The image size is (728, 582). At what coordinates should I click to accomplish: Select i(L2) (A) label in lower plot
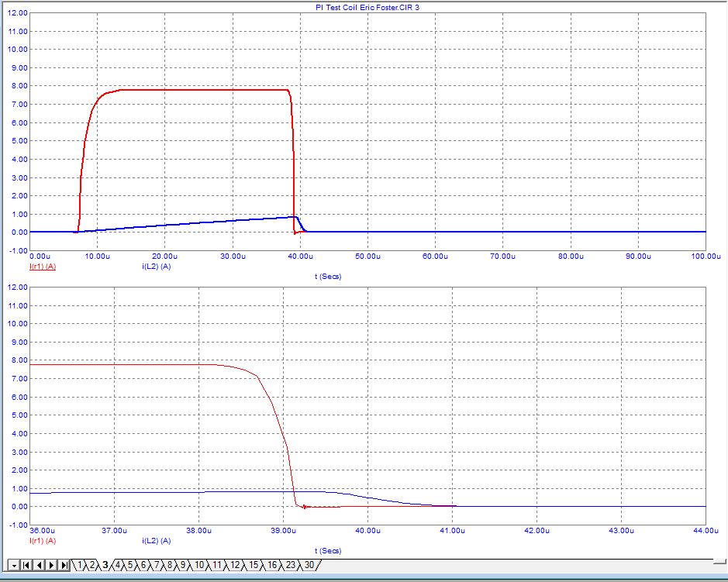click(157, 541)
